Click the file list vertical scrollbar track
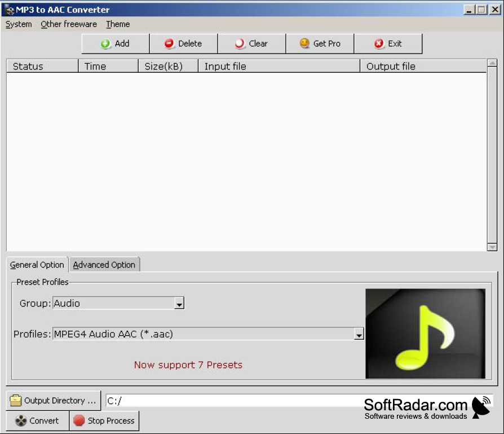 coord(492,155)
